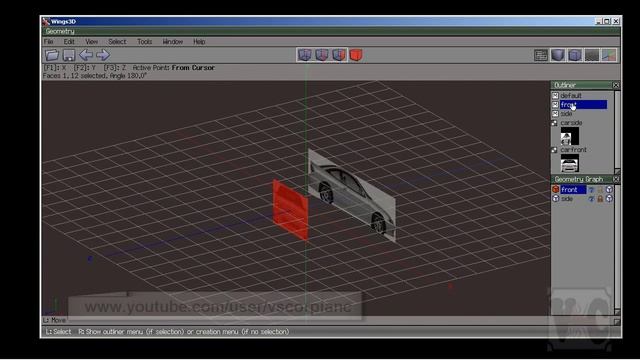Open the View menu
This screenshot has height=360, width=640.
(x=91, y=42)
